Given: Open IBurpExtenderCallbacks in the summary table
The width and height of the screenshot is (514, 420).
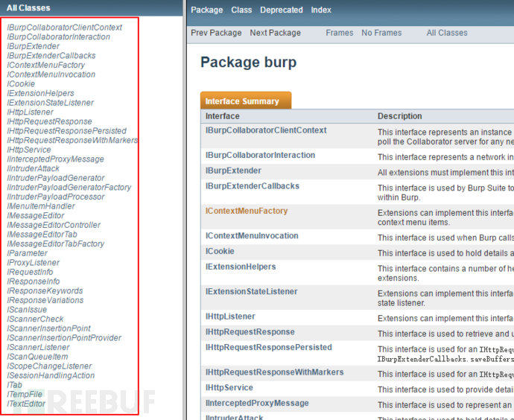Looking at the screenshot, I should (252, 186).
